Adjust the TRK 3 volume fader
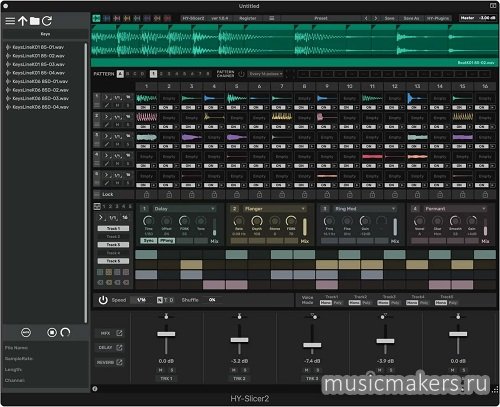 [312, 345]
